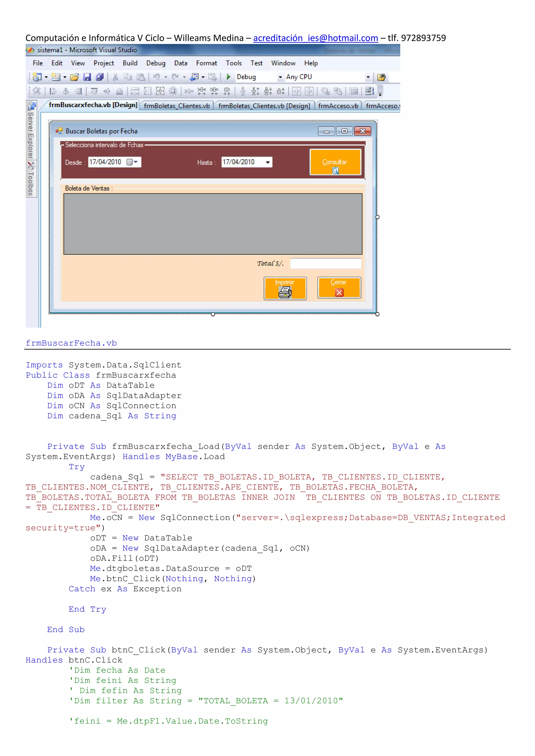
Task: Click the Redo arrow icon
Action: pos(175,77)
